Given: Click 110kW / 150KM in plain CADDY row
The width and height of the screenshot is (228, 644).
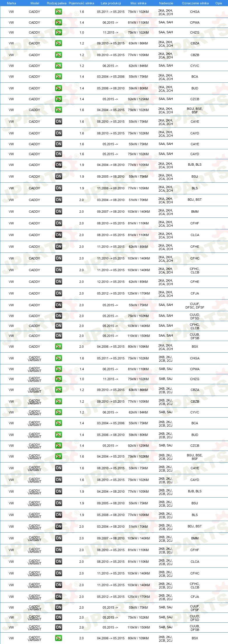Looking at the screenshot, I should [139, 336].
